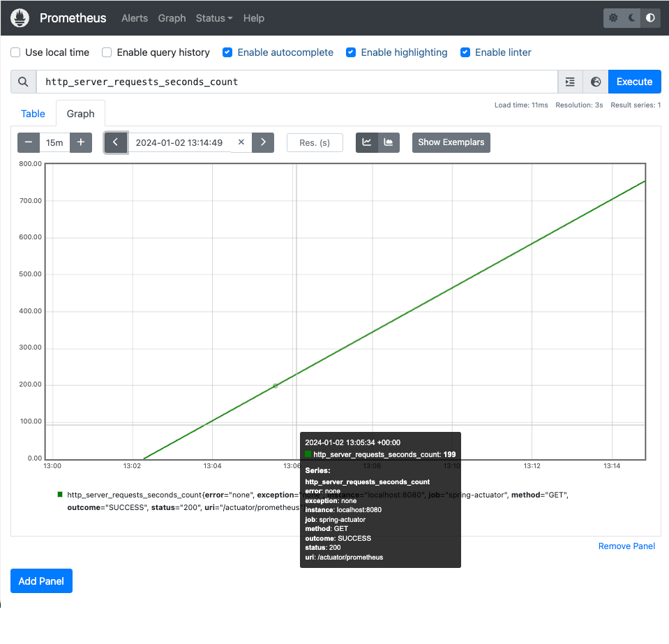
Task: Click the 'Result series: 1' text
Action: point(636,105)
